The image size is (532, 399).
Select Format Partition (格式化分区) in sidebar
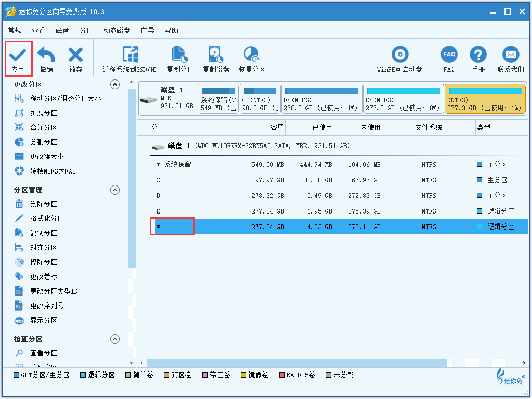pyautogui.click(x=39, y=219)
